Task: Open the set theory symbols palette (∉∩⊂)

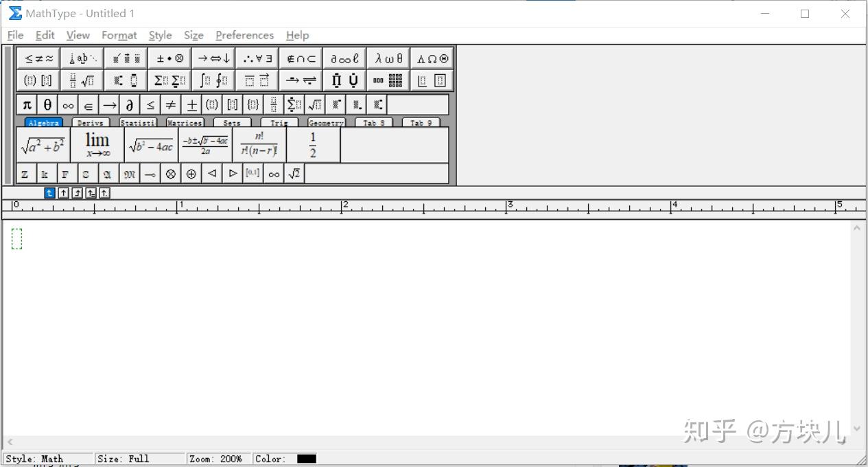Action: click(x=301, y=58)
